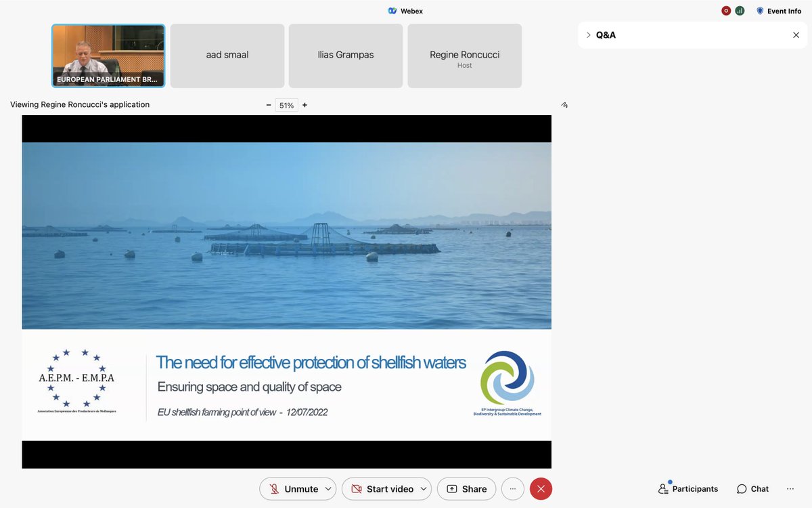Click the red recording indicator icon
Viewport: 812px width, 508px height.
pos(726,11)
